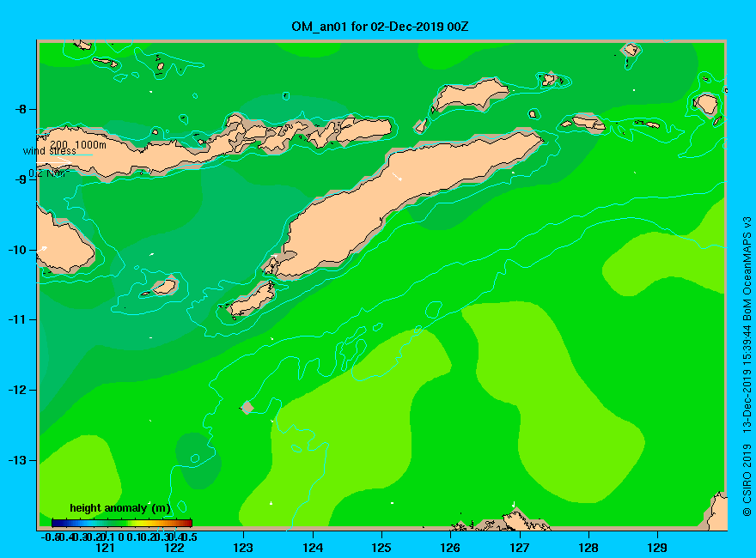The width and height of the screenshot is (756, 558).
Task: Click latitude label -9 on the axis
Action: (21, 179)
